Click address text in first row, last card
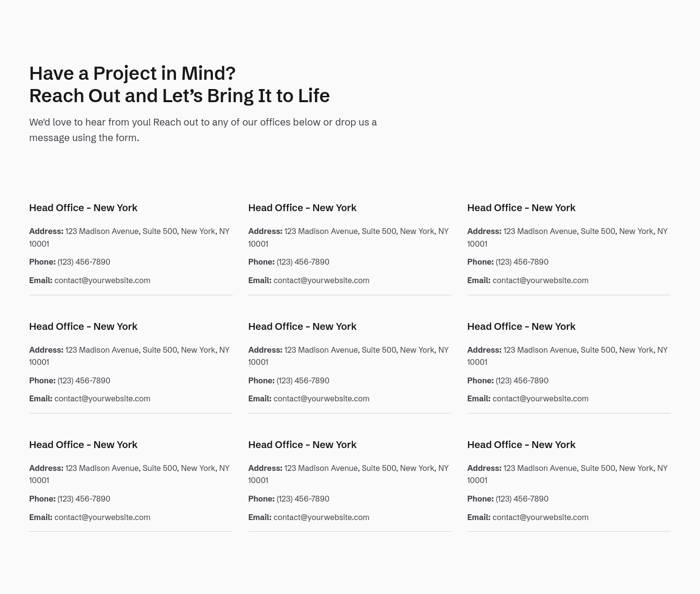The height and width of the screenshot is (594, 700). (x=567, y=237)
